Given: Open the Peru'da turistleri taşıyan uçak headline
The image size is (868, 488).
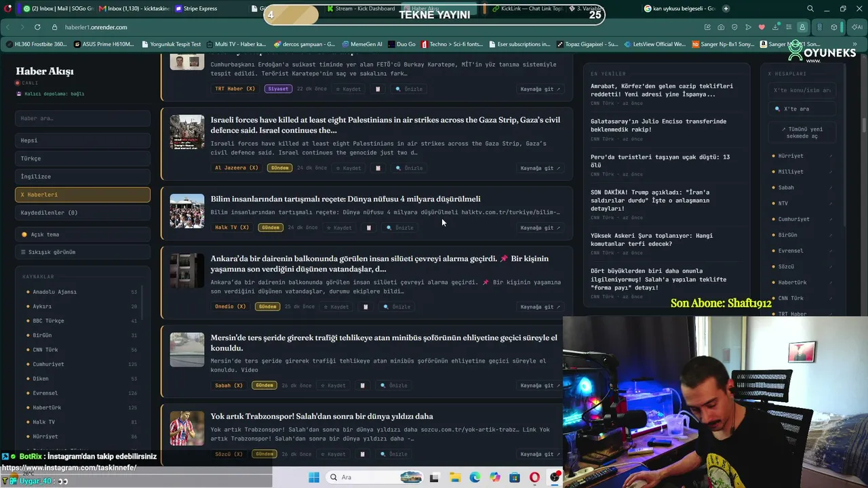Looking at the screenshot, I should (660, 161).
